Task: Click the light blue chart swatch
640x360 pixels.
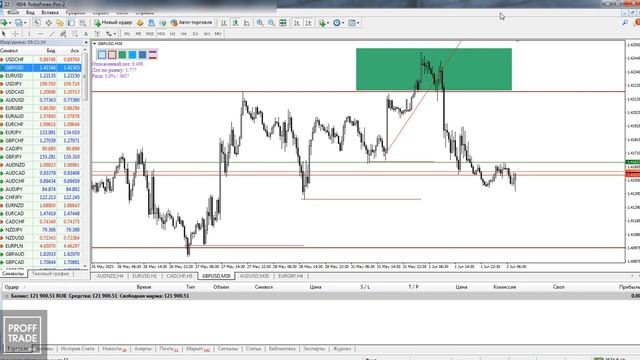Action: point(102,54)
